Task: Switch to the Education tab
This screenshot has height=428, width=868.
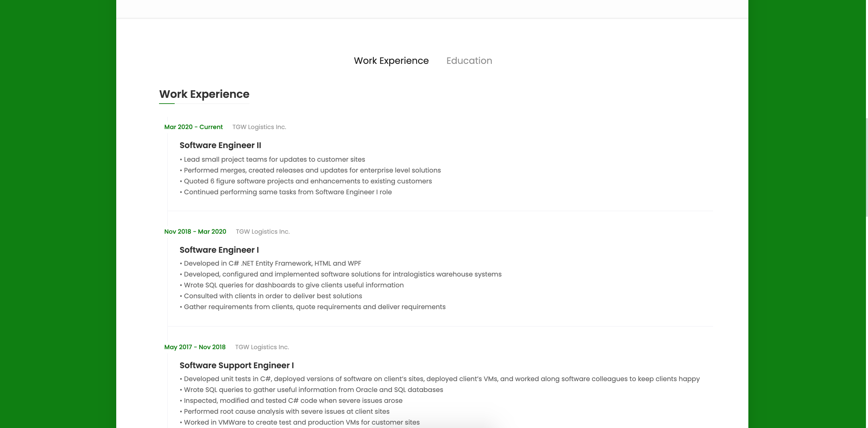Action: point(469,60)
